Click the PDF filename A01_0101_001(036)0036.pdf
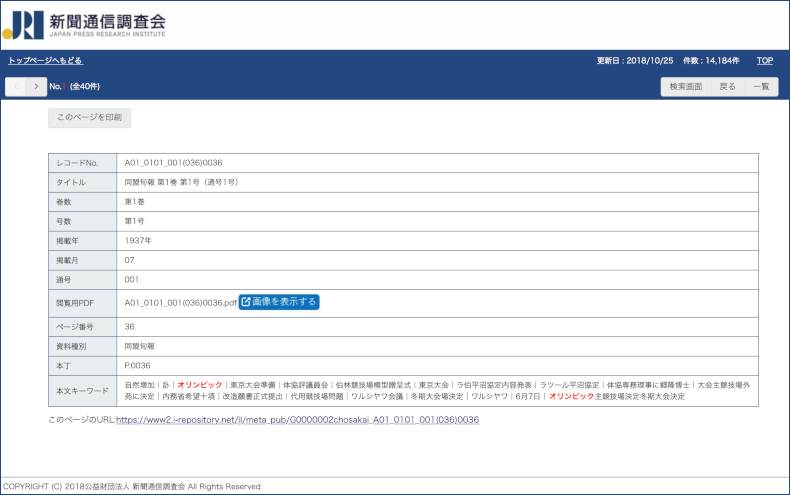 180,302
